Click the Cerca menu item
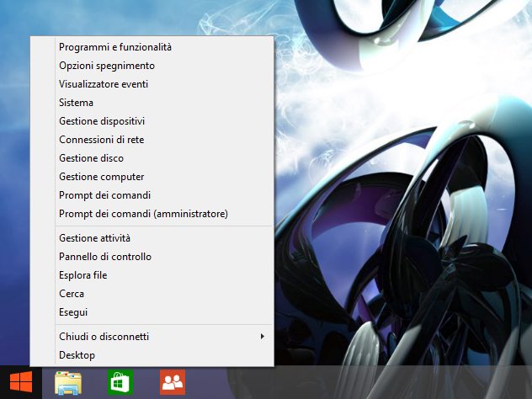The height and width of the screenshot is (399, 532). (72, 294)
